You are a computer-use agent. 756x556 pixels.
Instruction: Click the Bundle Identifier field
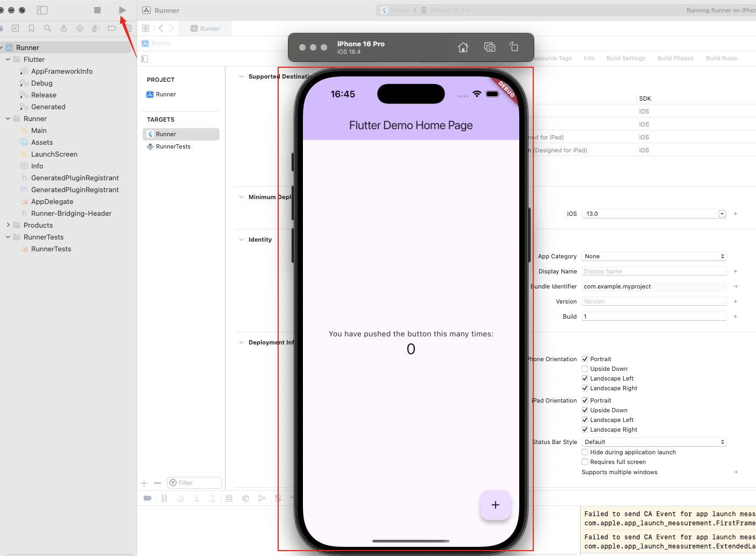[x=654, y=286]
